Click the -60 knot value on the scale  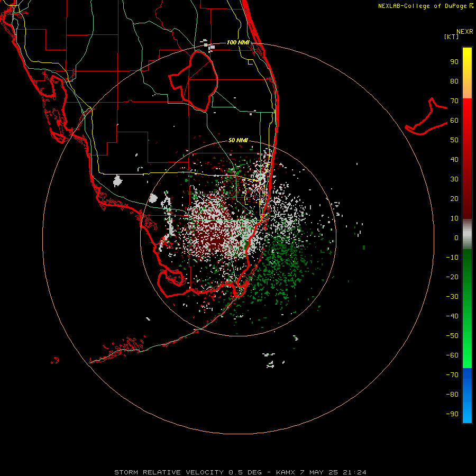[x=452, y=355]
